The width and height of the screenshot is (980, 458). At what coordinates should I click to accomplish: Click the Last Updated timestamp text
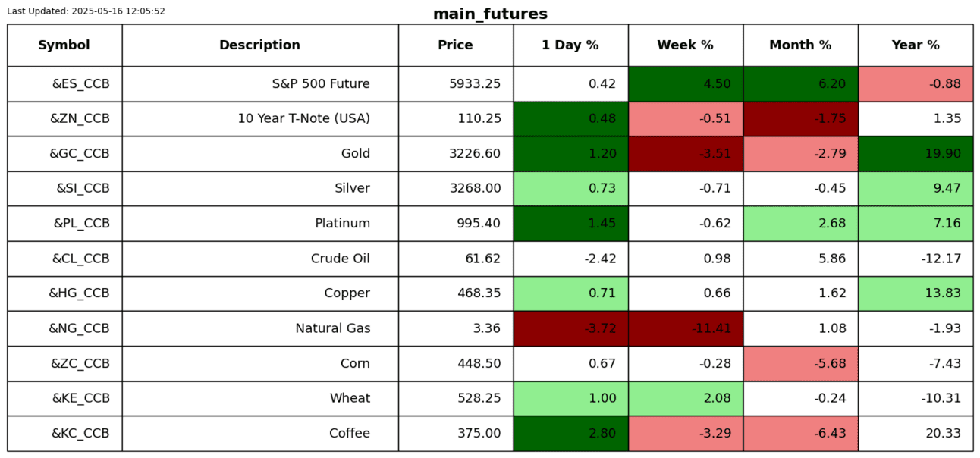click(86, 11)
